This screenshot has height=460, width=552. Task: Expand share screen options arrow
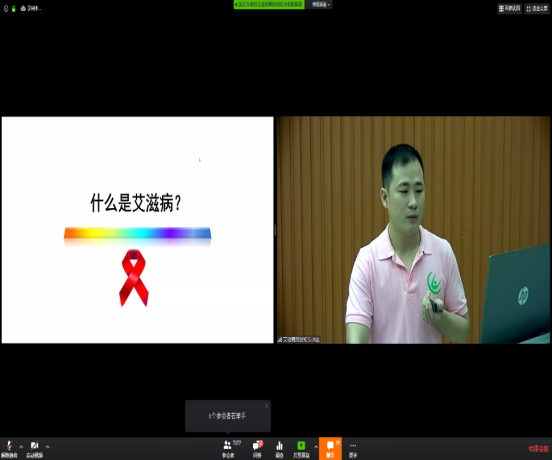pyautogui.click(x=316, y=447)
